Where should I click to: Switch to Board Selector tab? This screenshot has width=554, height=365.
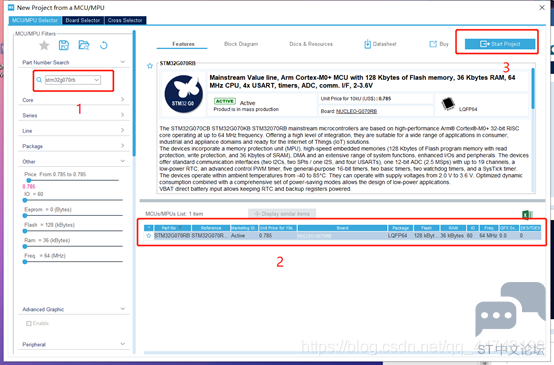coord(83,20)
